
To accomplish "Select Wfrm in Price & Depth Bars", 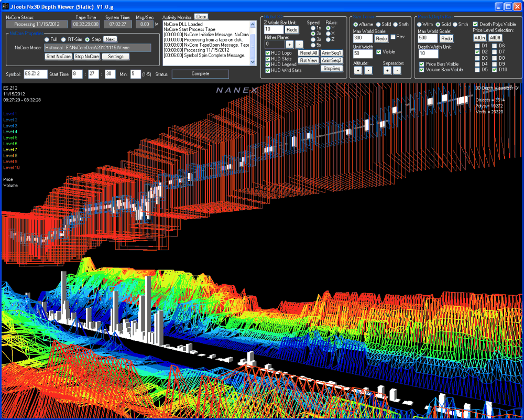I will tap(419, 25).
